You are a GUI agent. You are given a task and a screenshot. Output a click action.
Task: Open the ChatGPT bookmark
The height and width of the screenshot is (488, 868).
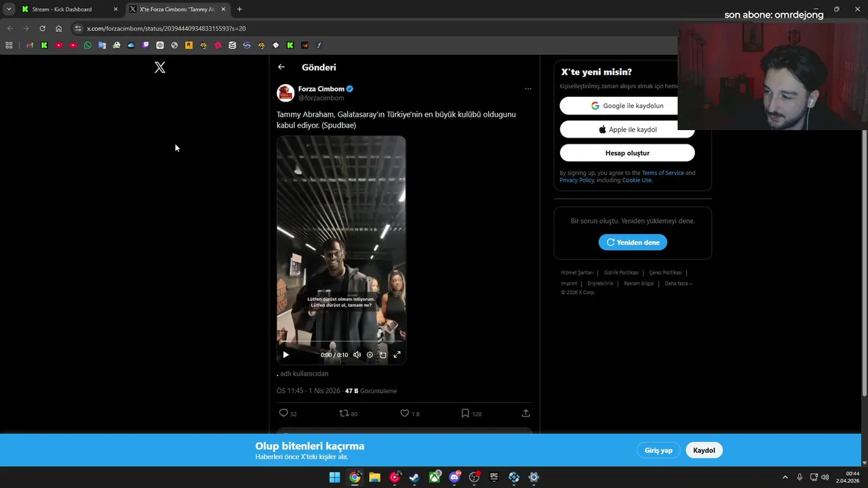(160, 45)
